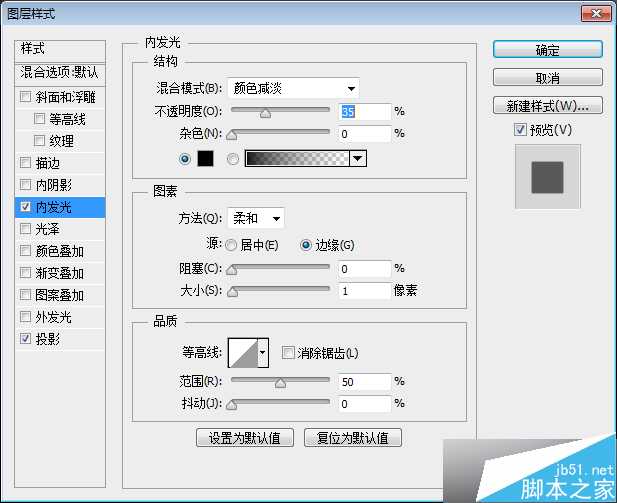
Task: Click the style preview thumbnail
Action: 547,177
